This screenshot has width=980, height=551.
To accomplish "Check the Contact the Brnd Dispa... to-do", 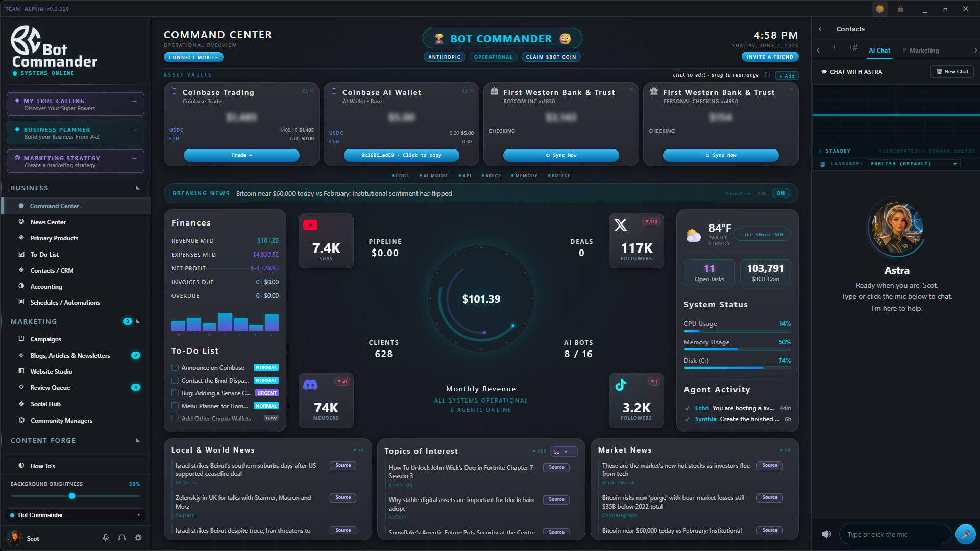I will 175,380.
